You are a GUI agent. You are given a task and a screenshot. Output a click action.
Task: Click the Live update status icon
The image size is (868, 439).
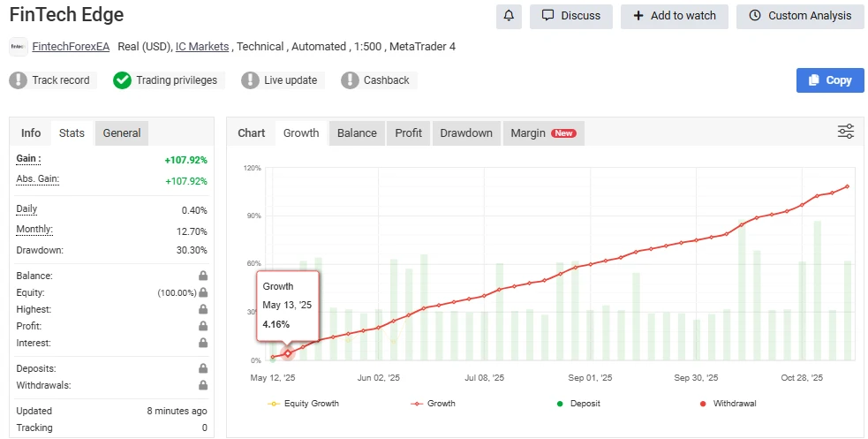pyautogui.click(x=250, y=80)
